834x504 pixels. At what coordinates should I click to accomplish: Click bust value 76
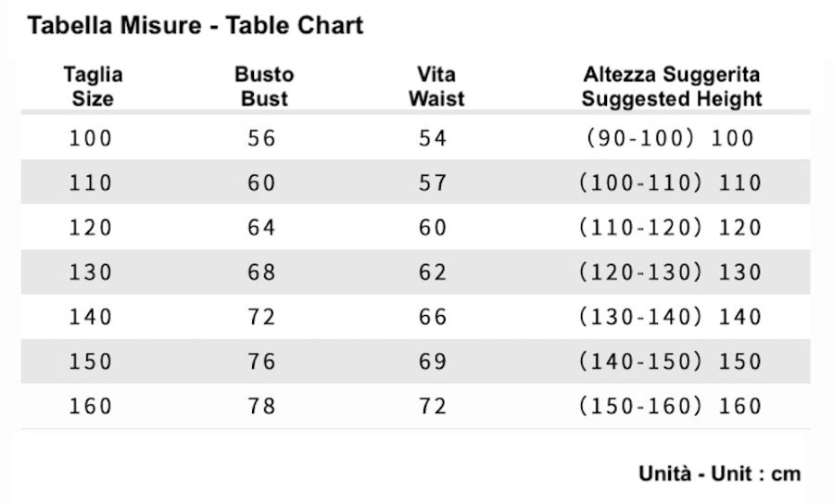(262, 361)
